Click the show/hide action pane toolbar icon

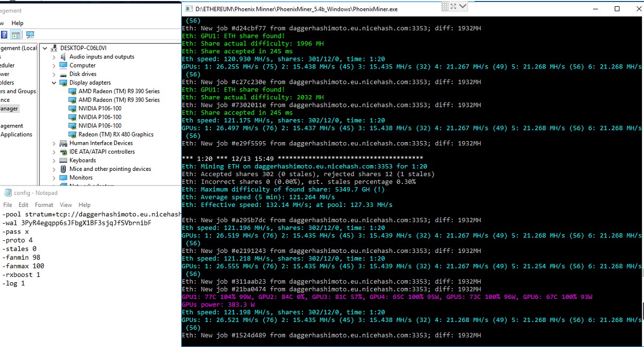coord(16,35)
